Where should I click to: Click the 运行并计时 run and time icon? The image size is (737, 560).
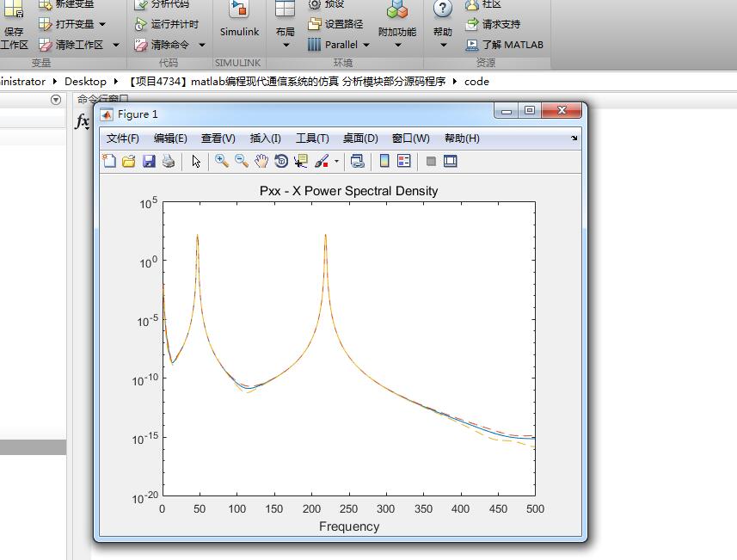[141, 24]
